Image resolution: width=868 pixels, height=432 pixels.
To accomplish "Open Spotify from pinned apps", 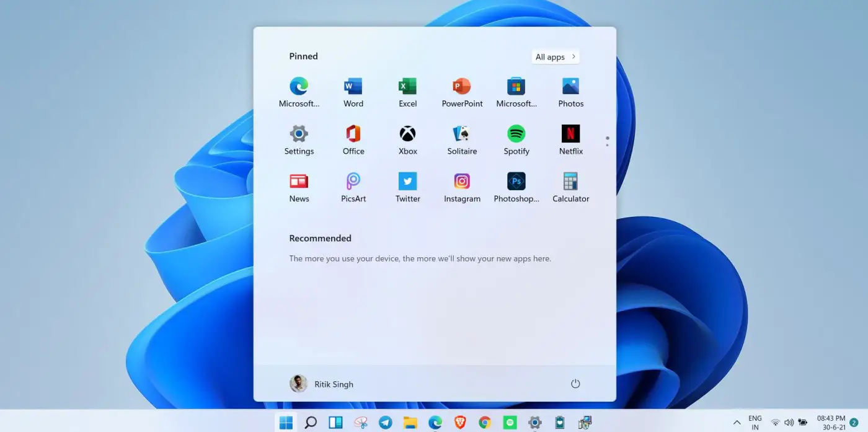I will point(516,140).
